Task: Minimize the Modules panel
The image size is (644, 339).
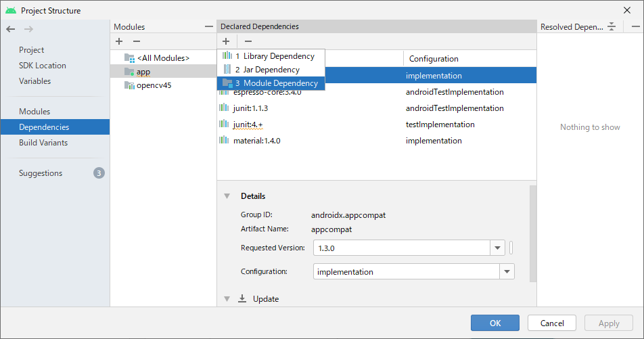Action: 208,26
